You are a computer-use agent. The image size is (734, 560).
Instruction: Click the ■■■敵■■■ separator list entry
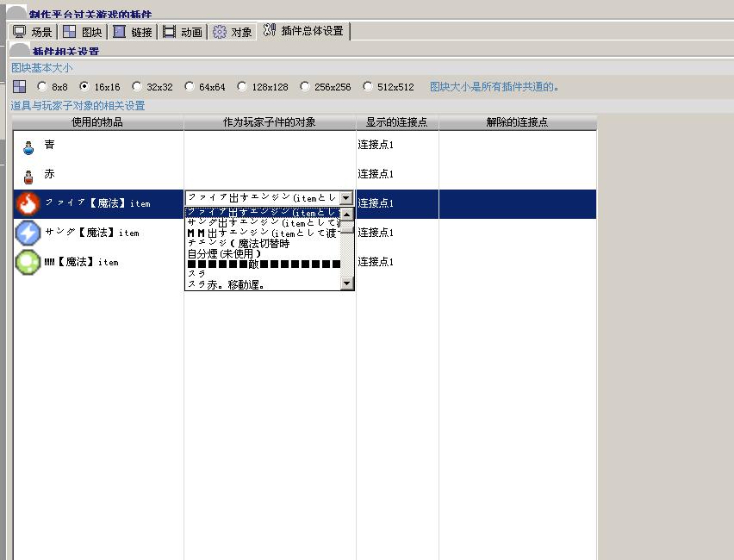click(x=263, y=264)
